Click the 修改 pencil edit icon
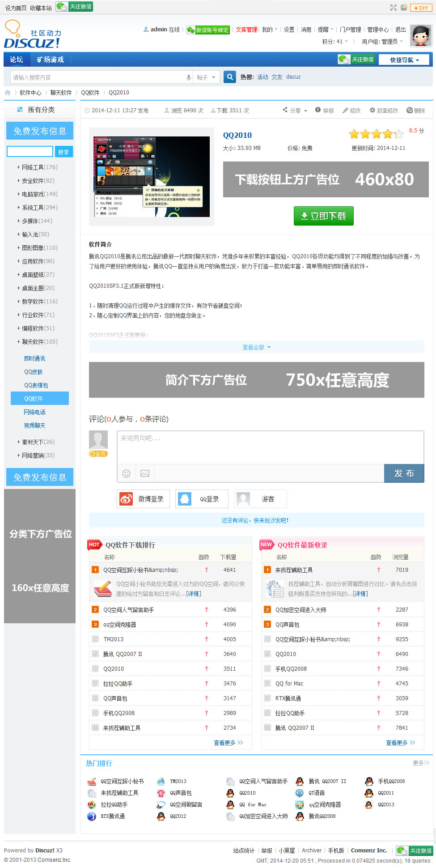 345,110
